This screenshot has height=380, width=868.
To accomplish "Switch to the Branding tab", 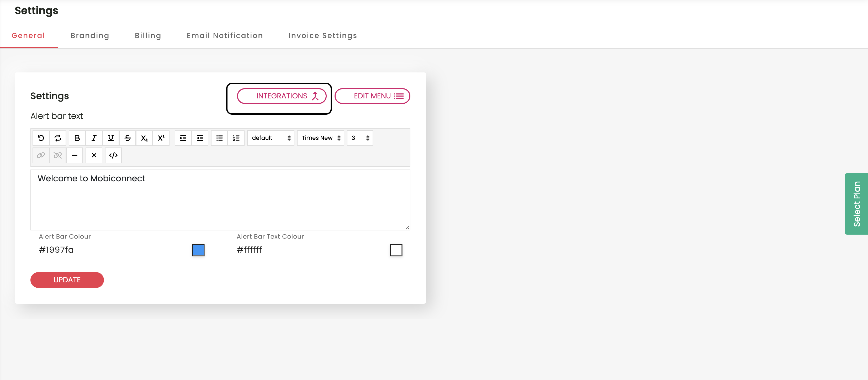I will [90, 36].
